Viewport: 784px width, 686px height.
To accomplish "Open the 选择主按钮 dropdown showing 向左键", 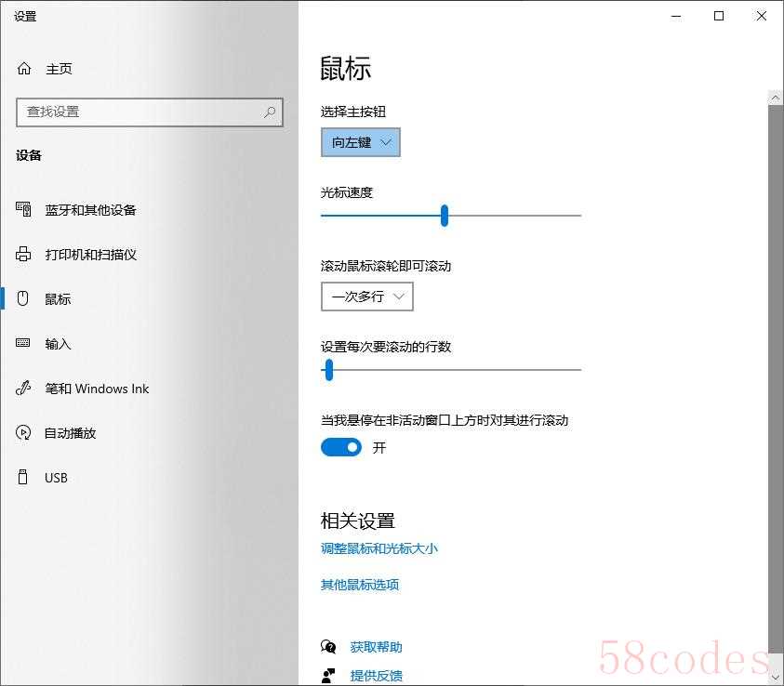I will pos(361,142).
